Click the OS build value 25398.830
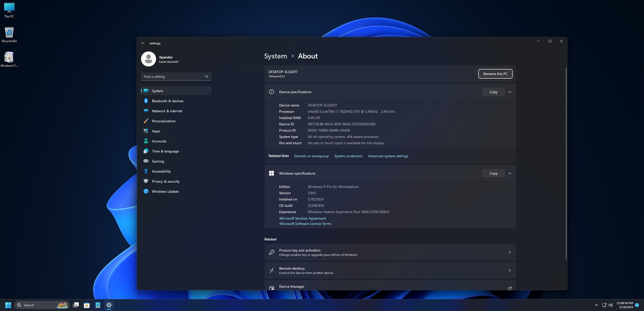The image size is (644, 311). point(316,205)
